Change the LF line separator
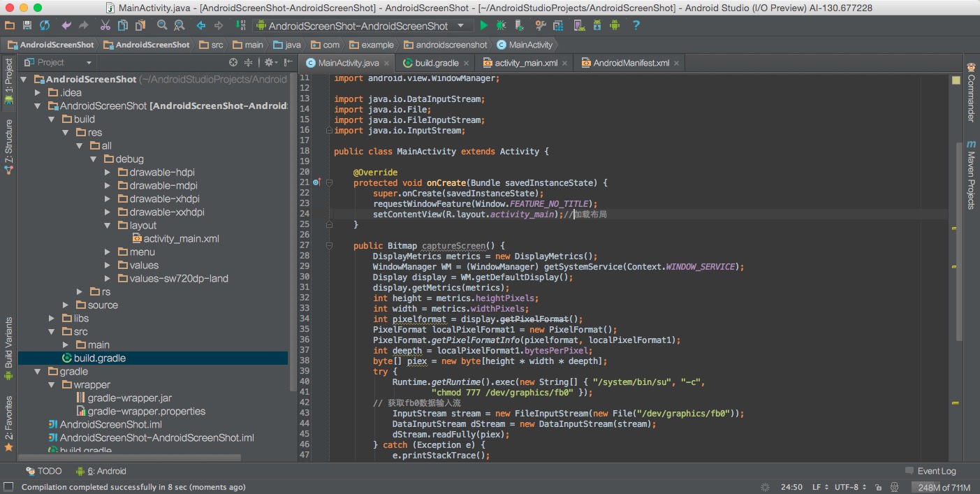This screenshot has height=494, width=980. tap(819, 487)
